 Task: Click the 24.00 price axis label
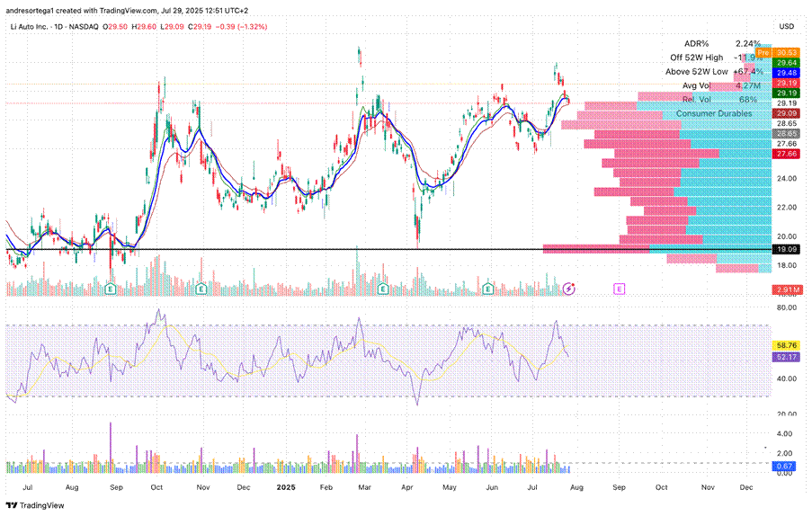pyautogui.click(x=786, y=179)
